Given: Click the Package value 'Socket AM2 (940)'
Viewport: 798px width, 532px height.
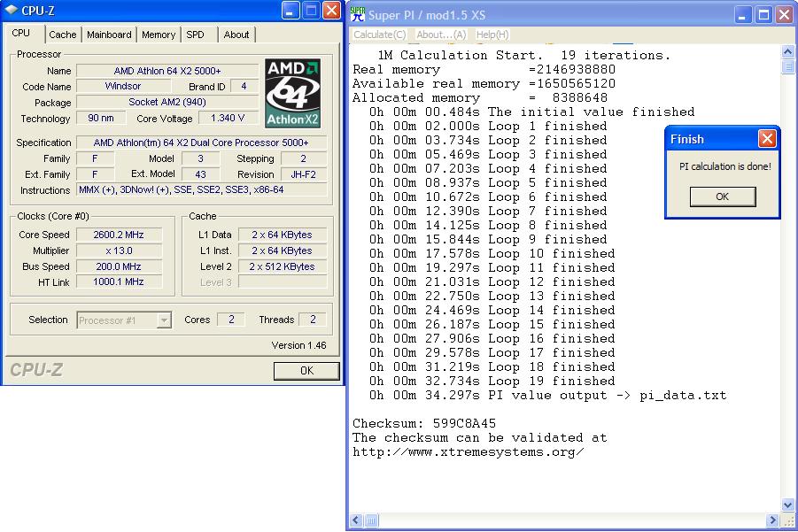Looking at the screenshot, I should 167,102.
